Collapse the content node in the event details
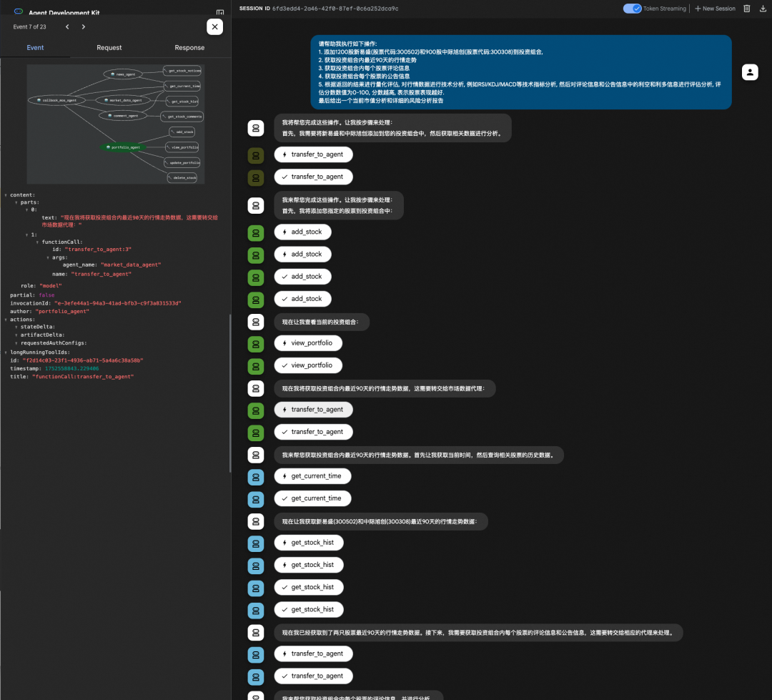 [x=6, y=194]
